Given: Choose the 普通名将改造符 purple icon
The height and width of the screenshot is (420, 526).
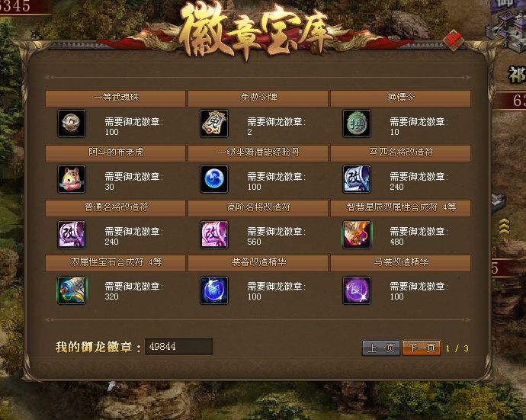Looking at the screenshot, I should pyautogui.click(x=72, y=234).
